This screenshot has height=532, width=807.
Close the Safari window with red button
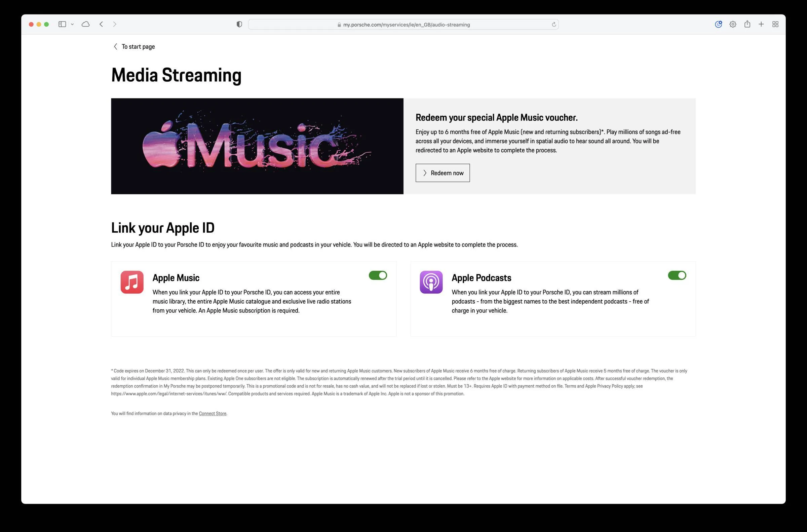31,24
